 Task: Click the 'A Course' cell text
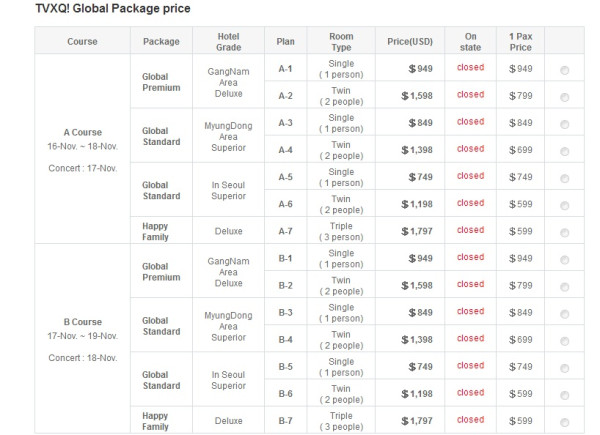pos(82,132)
